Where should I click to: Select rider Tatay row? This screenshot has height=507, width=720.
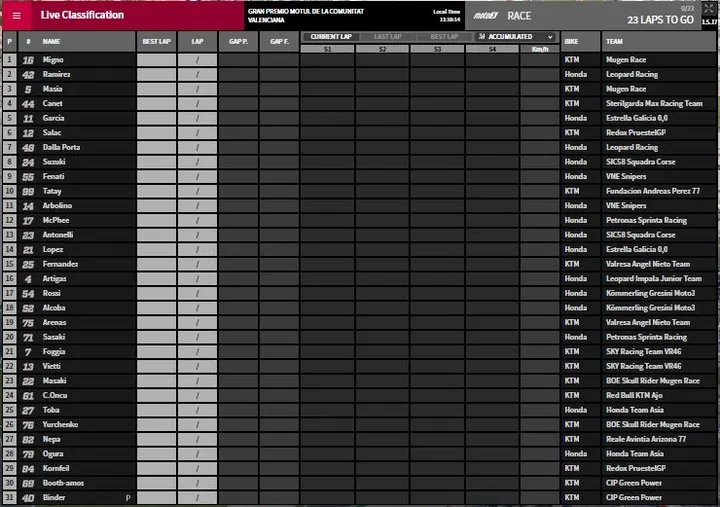(360, 191)
